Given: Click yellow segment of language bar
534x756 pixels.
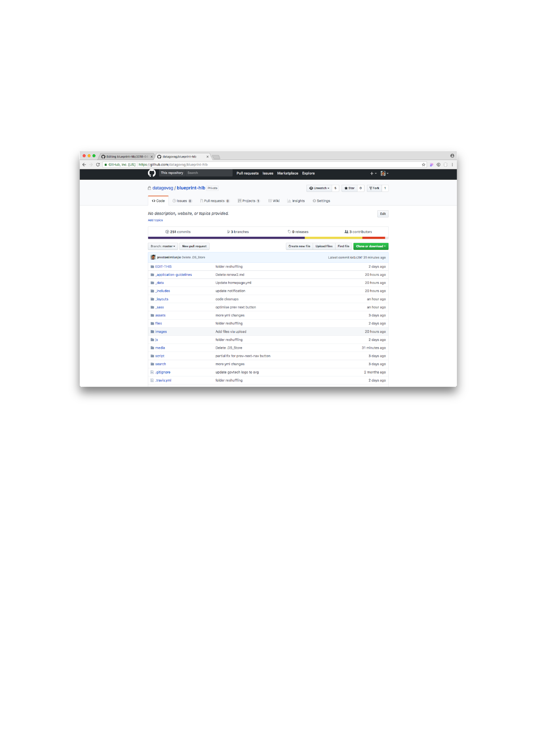Looking at the screenshot, I should [x=333, y=238].
